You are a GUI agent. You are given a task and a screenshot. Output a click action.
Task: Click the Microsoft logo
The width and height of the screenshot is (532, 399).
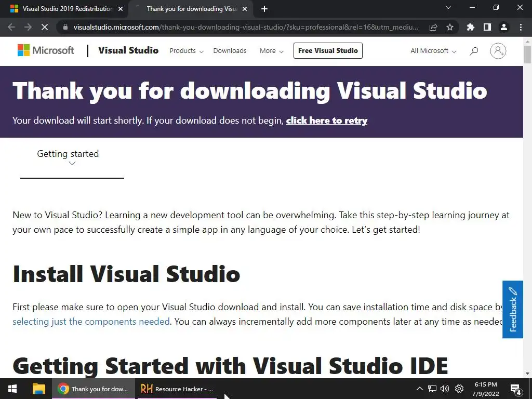coord(46,50)
